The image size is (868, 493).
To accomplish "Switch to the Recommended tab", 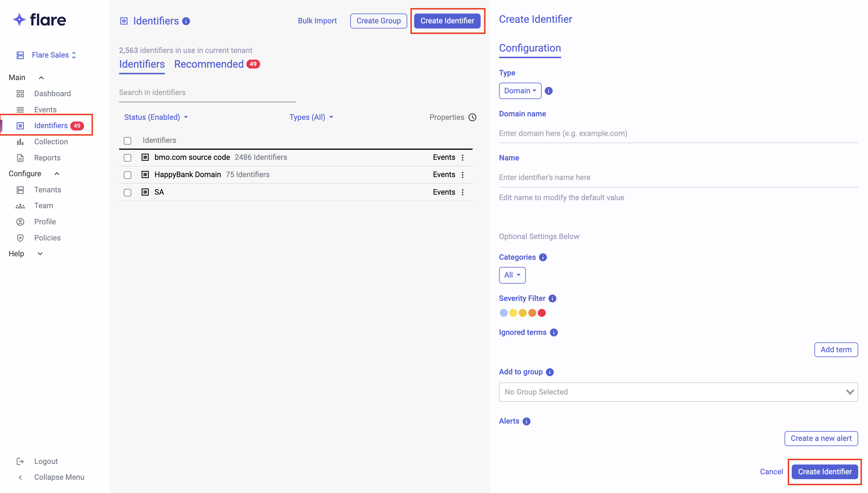I will [209, 64].
